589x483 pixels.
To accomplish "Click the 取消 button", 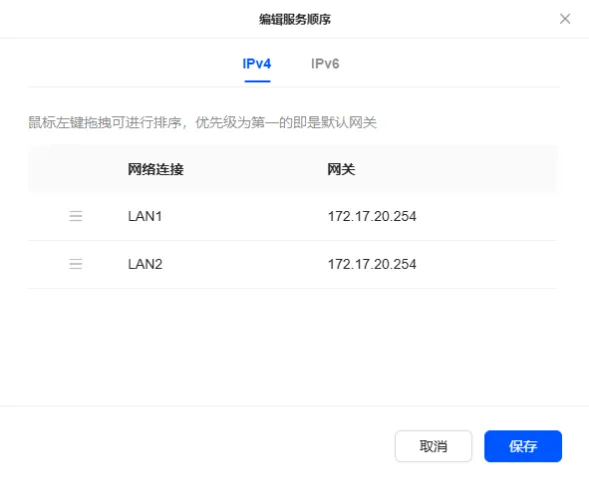I will 433,446.
